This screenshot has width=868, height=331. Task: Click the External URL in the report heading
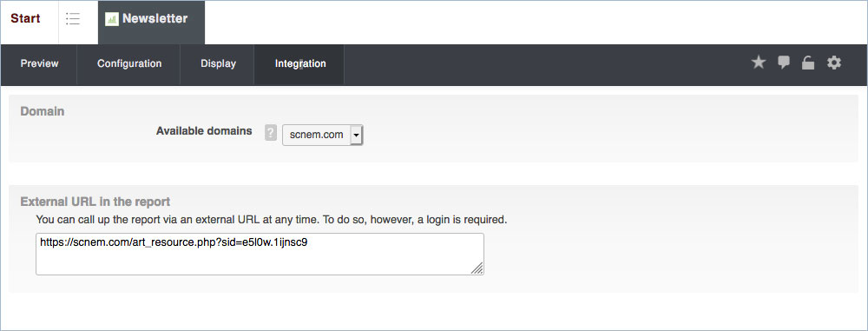pos(95,202)
